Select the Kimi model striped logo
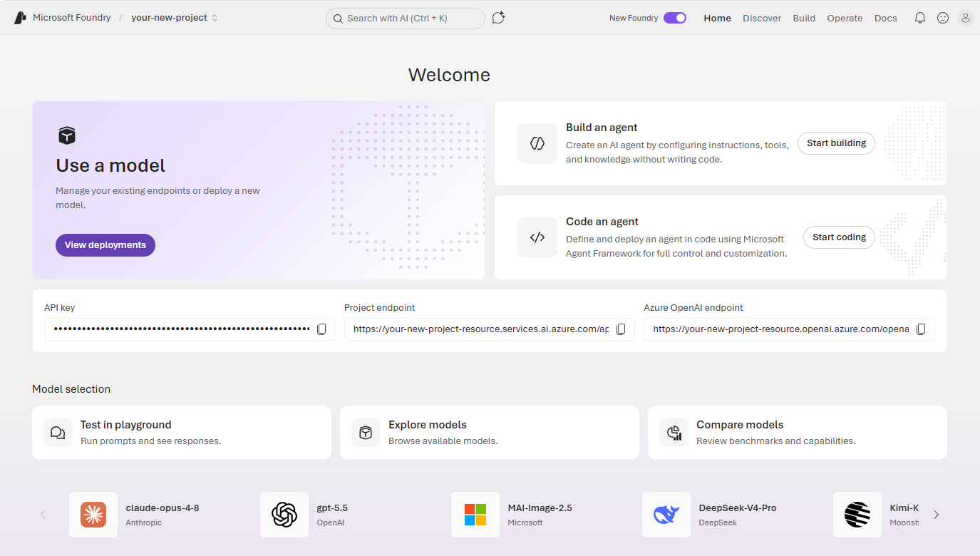The width and height of the screenshot is (980, 556). point(857,515)
